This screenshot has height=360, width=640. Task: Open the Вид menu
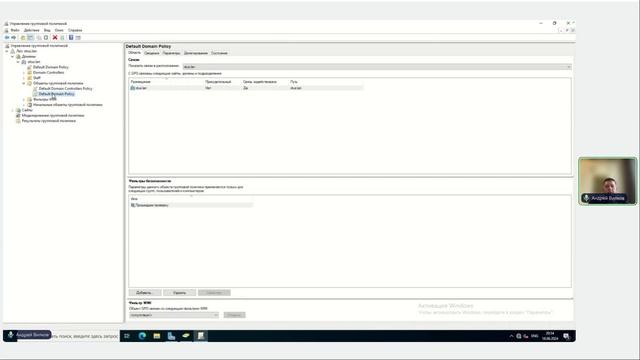coord(47,30)
